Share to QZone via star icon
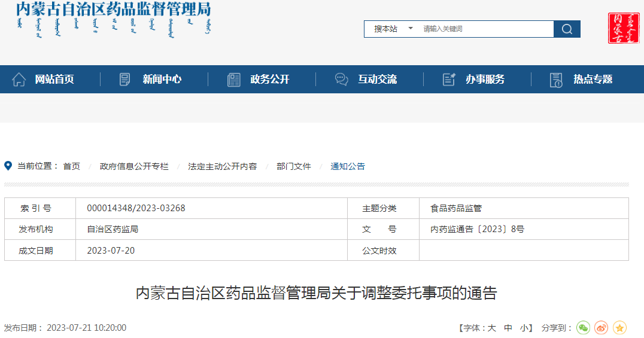The image size is (644, 338). [x=619, y=328]
